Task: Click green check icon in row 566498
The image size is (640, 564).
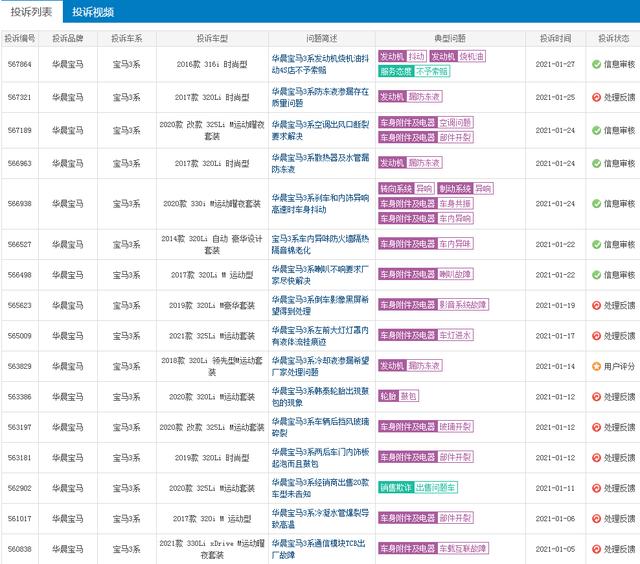Action: (x=596, y=275)
